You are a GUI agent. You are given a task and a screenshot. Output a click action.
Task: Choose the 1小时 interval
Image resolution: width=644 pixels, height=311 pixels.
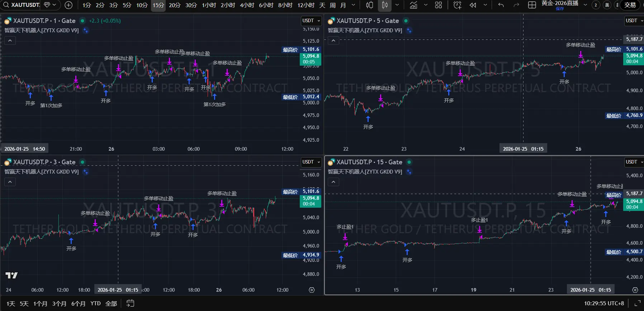(x=209, y=5)
